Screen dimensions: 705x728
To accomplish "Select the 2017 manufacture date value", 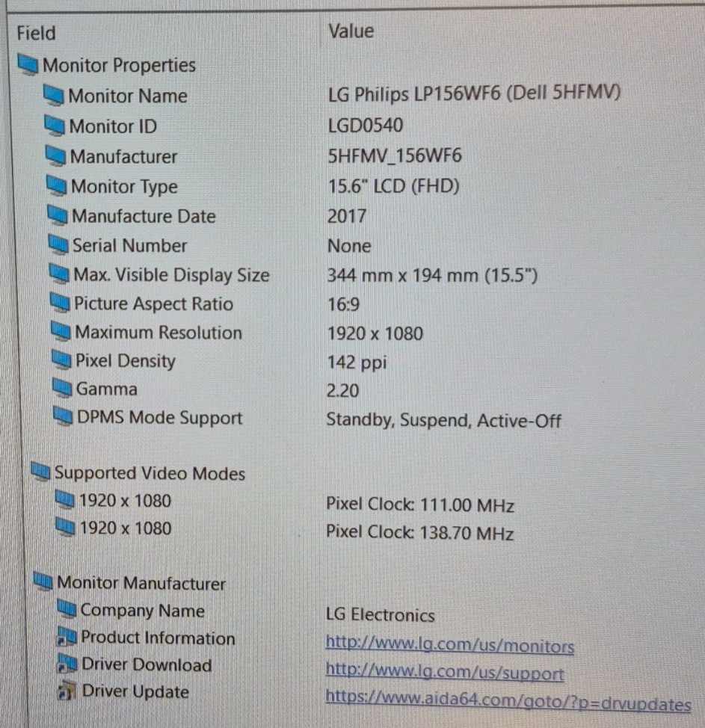I will 347,216.
